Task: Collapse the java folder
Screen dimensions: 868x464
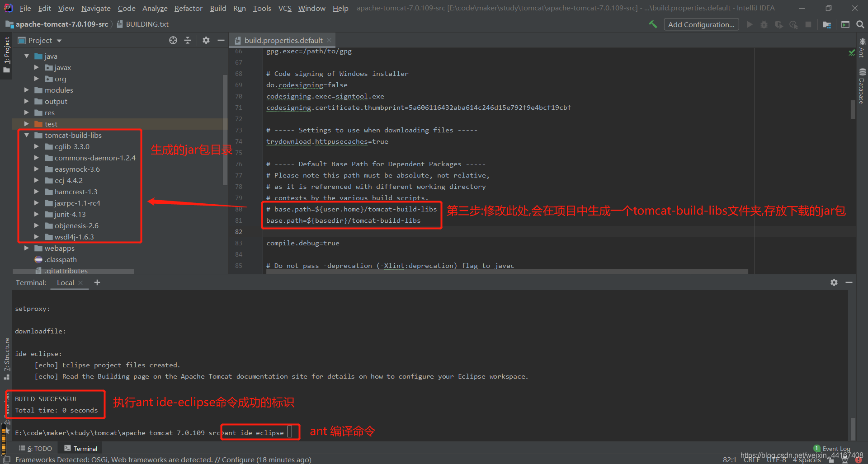Action: coord(27,56)
